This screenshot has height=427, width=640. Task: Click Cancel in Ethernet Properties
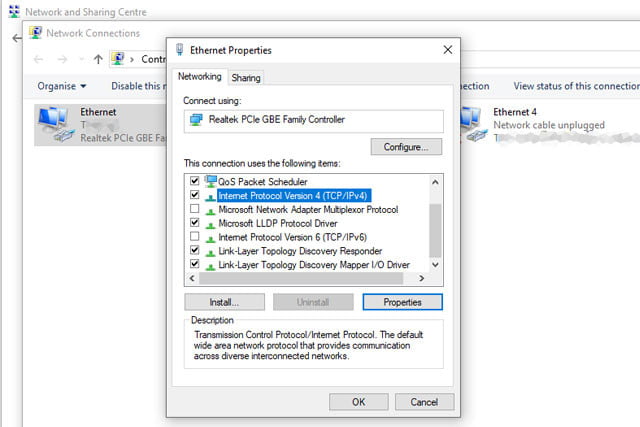[x=424, y=402]
